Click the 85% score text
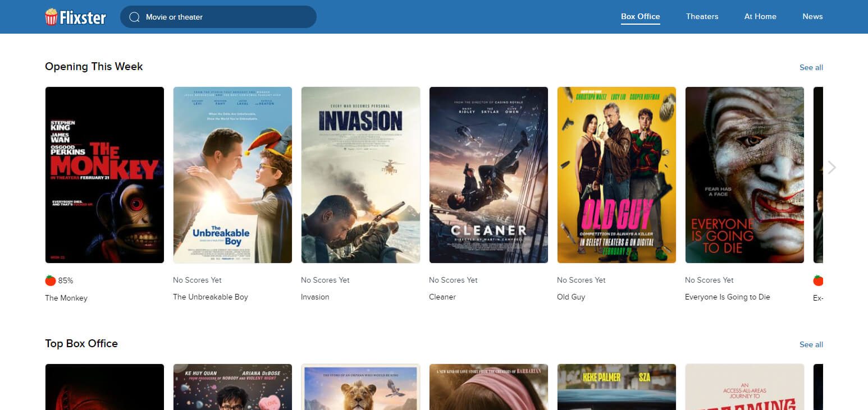This screenshot has height=410, width=868. pyautogui.click(x=66, y=280)
